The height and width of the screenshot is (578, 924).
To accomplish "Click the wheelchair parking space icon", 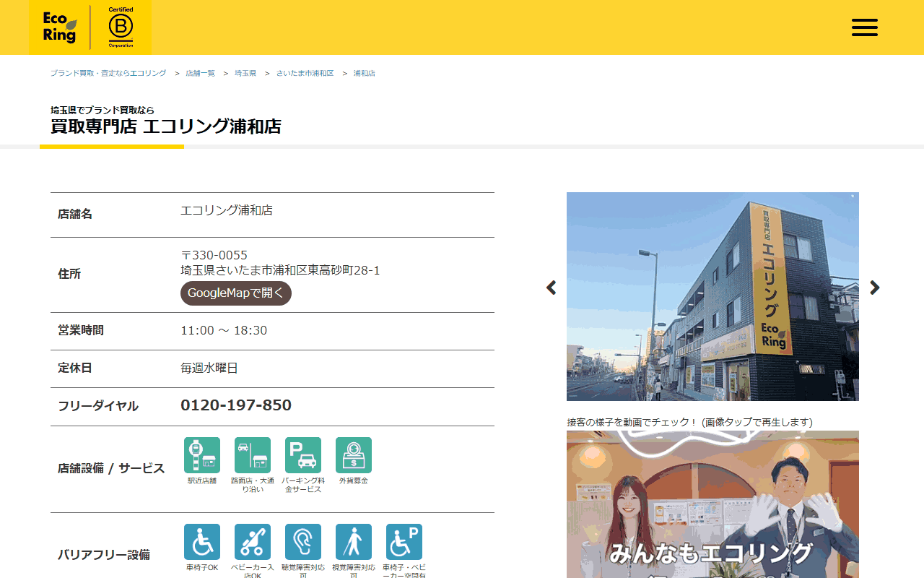I will 404,542.
